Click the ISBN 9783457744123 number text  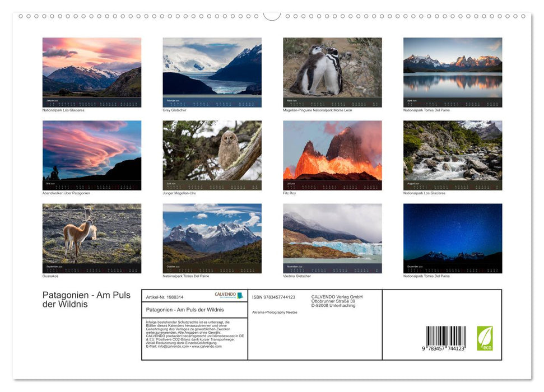[x=274, y=297]
